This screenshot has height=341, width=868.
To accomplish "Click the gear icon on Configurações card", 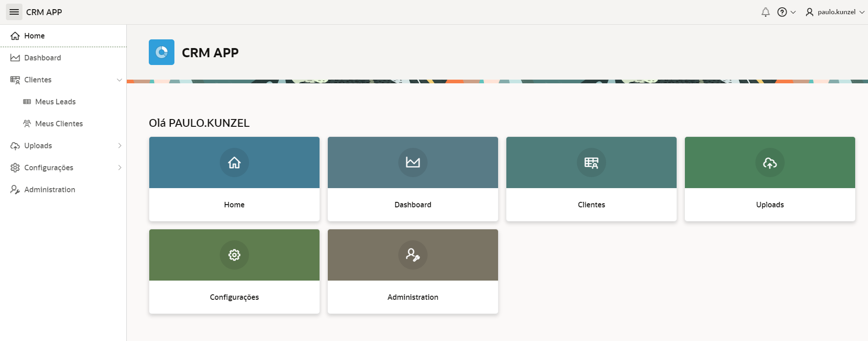I will (x=234, y=255).
